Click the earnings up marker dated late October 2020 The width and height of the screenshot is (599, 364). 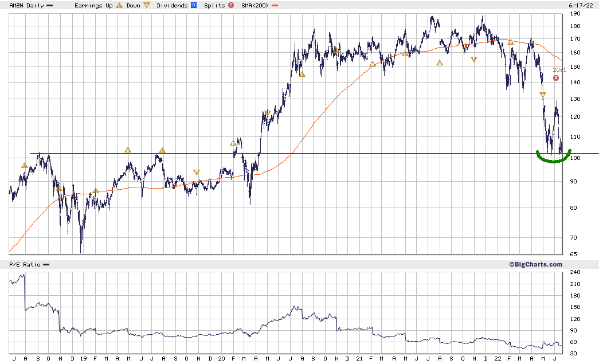click(336, 50)
